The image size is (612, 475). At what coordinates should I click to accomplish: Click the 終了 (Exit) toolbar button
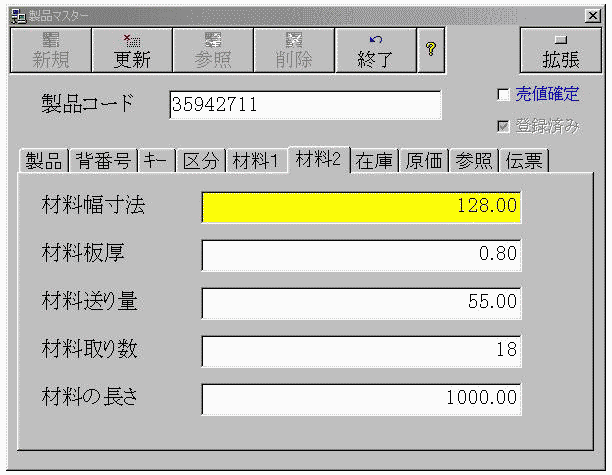[x=375, y=50]
